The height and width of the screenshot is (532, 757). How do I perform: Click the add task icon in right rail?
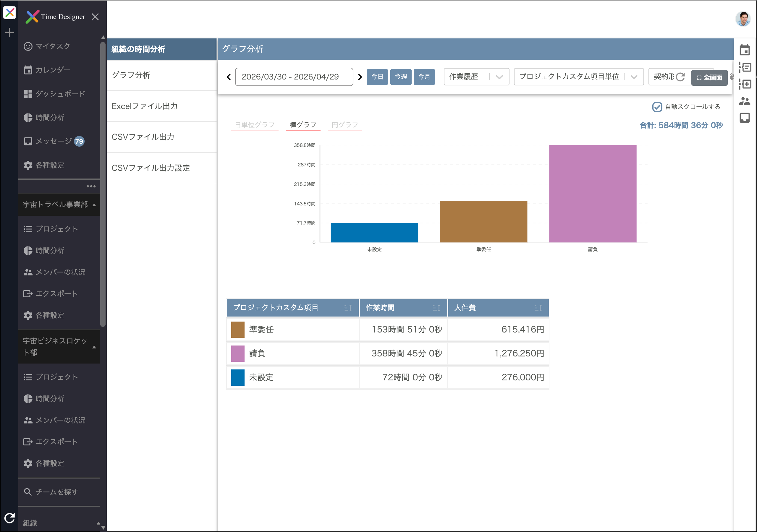pos(745,84)
